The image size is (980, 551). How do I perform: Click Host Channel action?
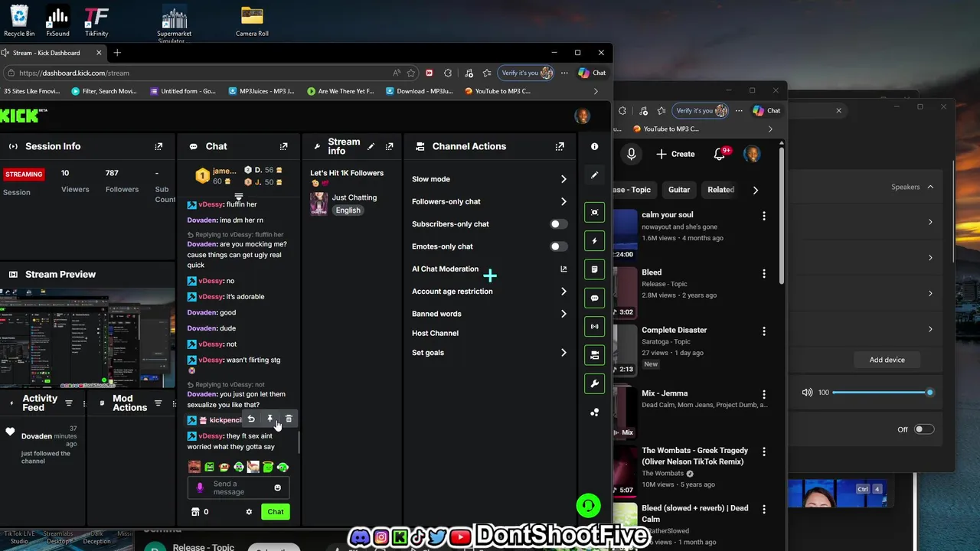(x=435, y=333)
